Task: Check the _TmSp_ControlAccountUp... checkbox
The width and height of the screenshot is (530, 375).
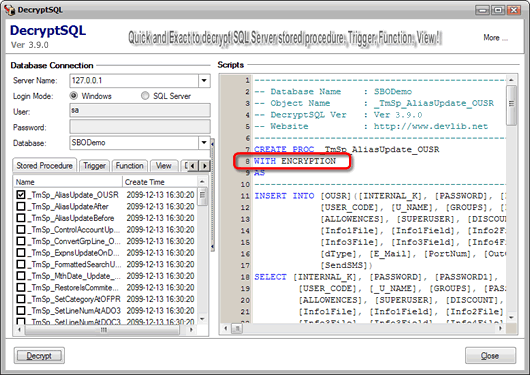Action: [21, 229]
